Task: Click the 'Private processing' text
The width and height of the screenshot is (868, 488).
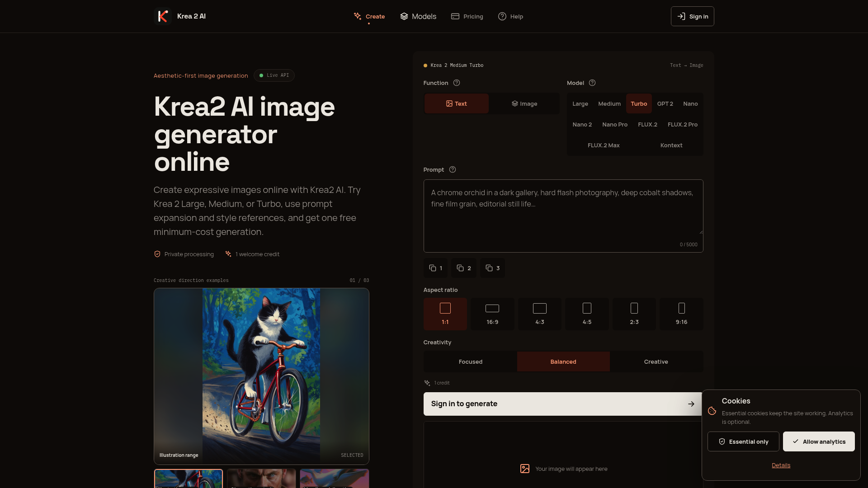Action: point(189,254)
